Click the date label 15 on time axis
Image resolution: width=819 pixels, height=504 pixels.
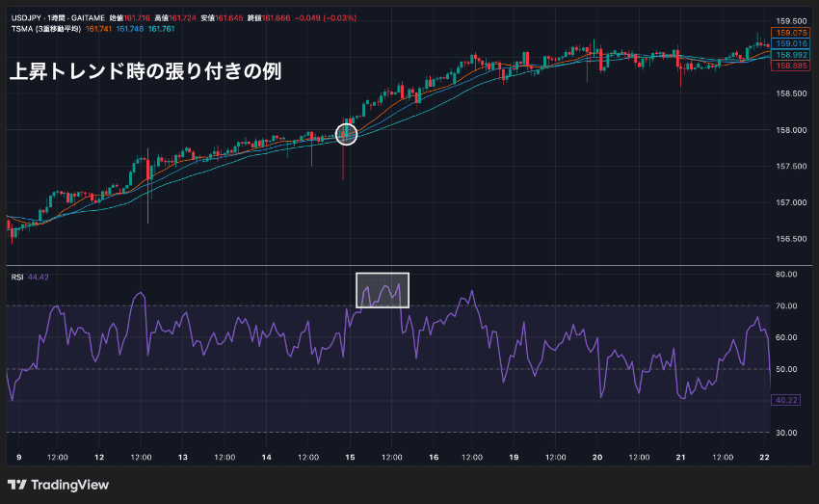click(350, 457)
